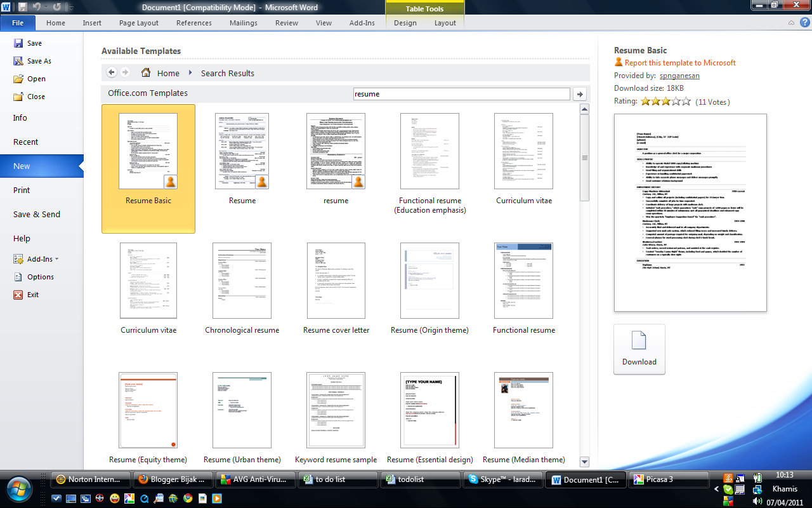Click the Google Chrome quick launch icon

[188, 498]
